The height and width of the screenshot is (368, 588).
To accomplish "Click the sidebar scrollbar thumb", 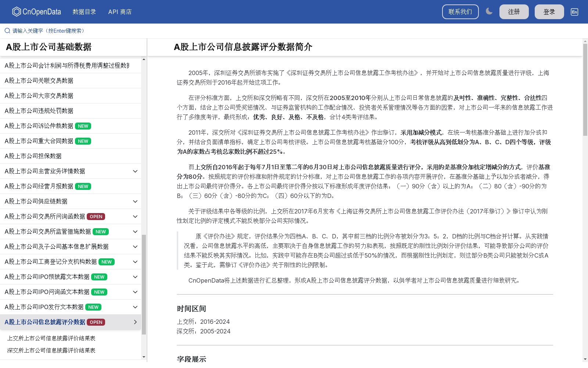I will [x=144, y=284].
